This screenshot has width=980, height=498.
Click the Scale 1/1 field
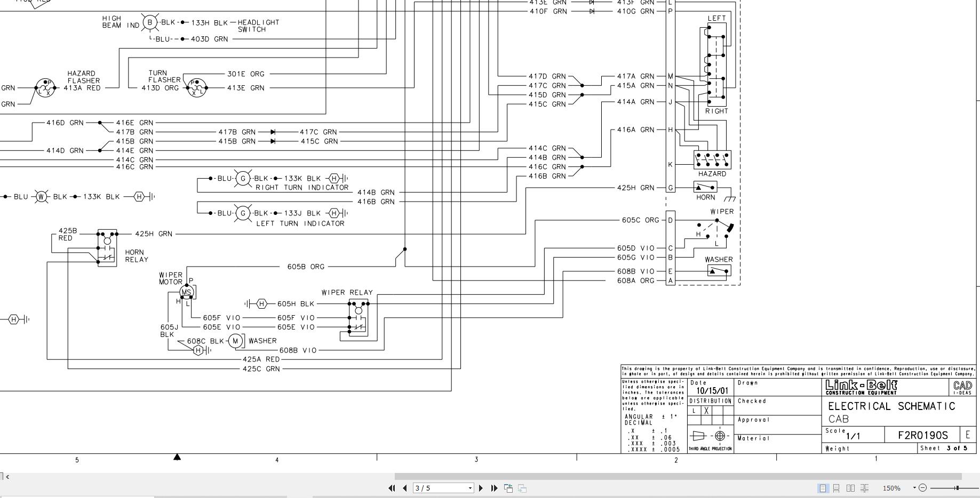point(852,433)
